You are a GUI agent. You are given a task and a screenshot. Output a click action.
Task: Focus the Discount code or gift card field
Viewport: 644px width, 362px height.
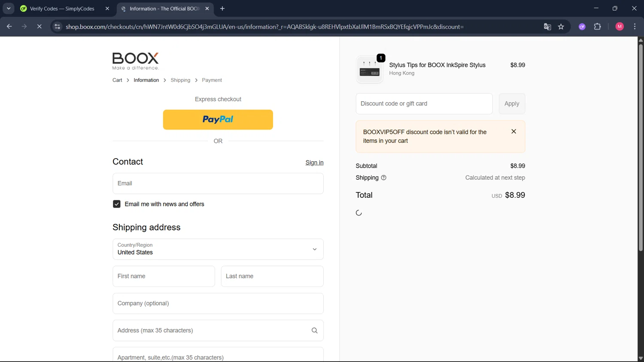(424, 104)
